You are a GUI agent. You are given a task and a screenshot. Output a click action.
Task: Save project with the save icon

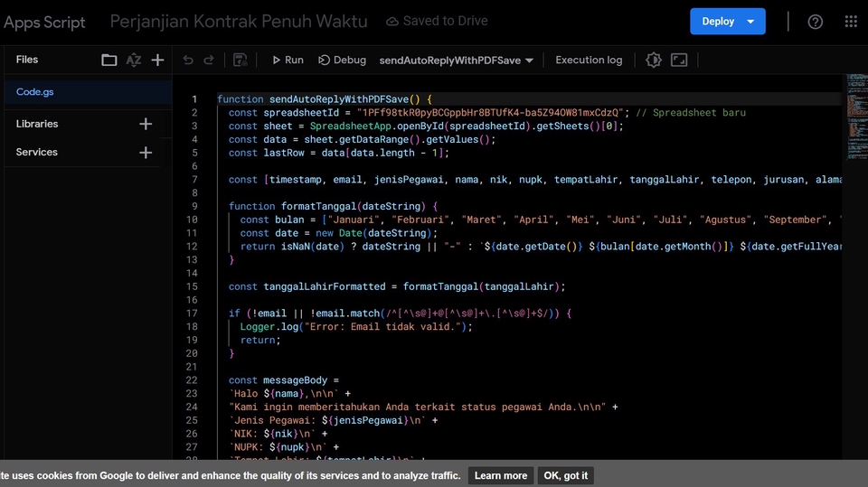coord(241,60)
